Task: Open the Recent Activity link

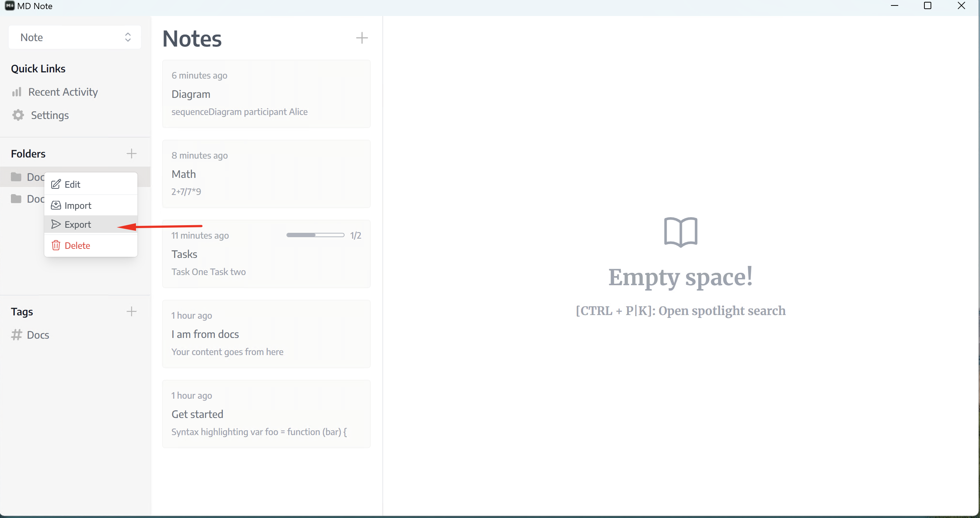Action: tap(63, 92)
